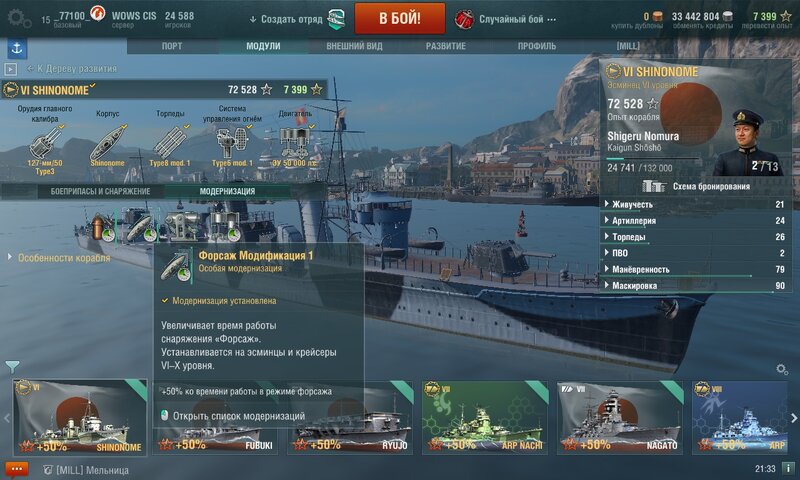Select the Type8 mod. 1 torpedoes module
The height and width of the screenshot is (480, 800).
pos(170,144)
